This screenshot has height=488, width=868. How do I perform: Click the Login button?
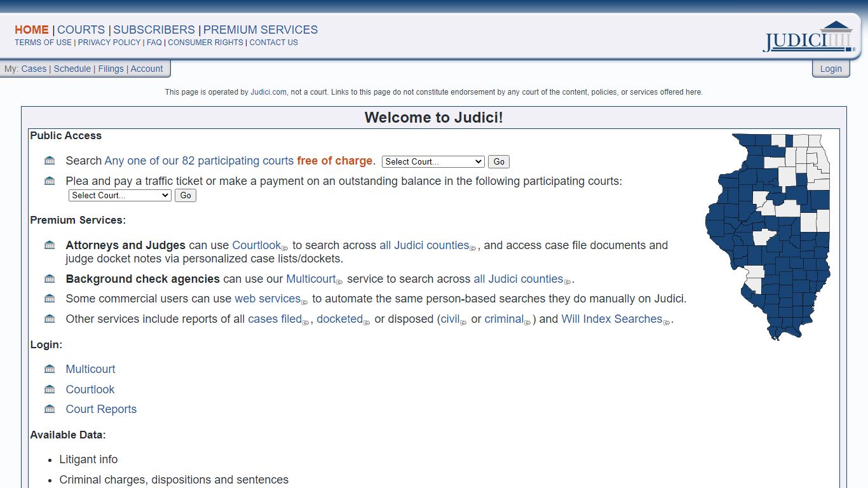click(831, 69)
